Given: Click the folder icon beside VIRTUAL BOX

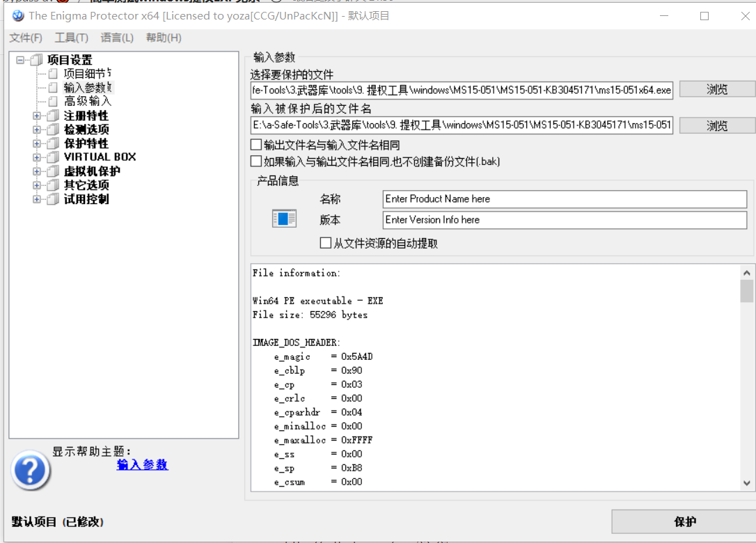Looking at the screenshot, I should click(x=53, y=157).
